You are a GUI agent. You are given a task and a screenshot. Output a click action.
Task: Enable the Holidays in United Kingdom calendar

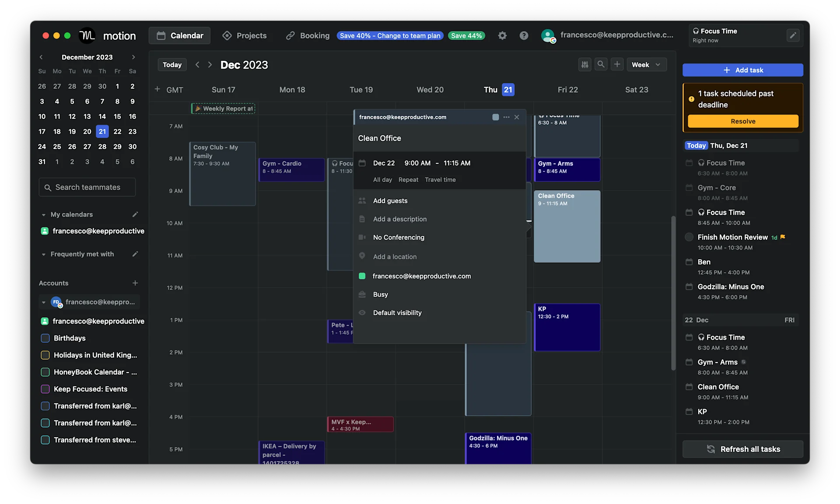(45, 355)
